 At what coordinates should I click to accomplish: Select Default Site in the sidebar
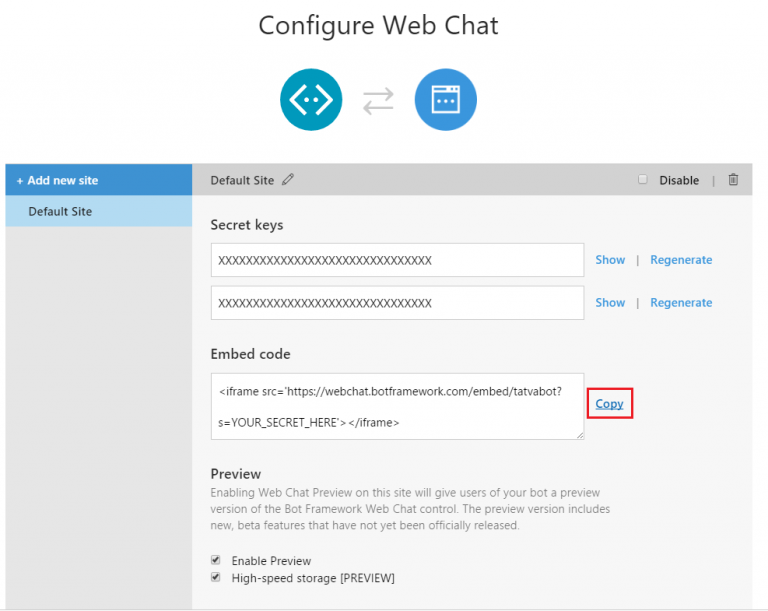tap(60, 212)
